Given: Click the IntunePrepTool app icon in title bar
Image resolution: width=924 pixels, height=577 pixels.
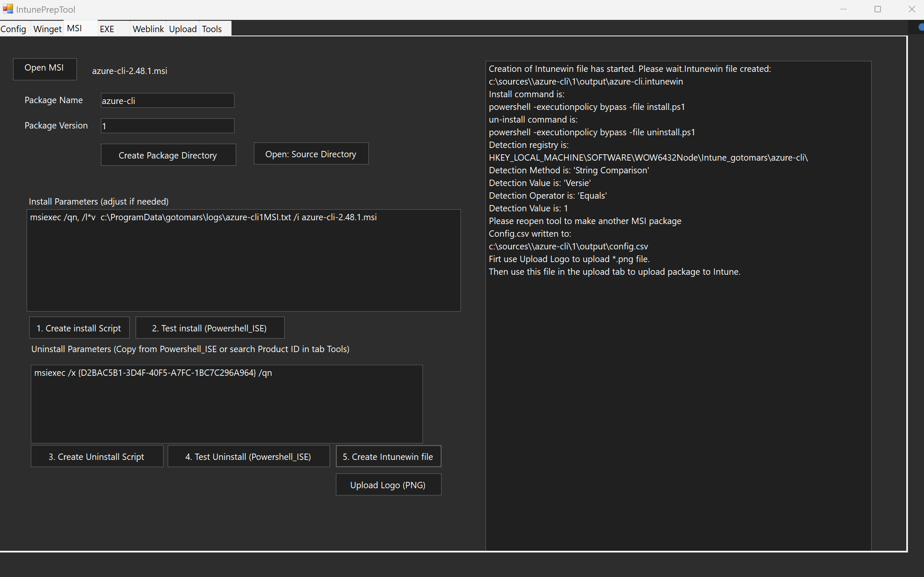Looking at the screenshot, I should [x=8, y=9].
